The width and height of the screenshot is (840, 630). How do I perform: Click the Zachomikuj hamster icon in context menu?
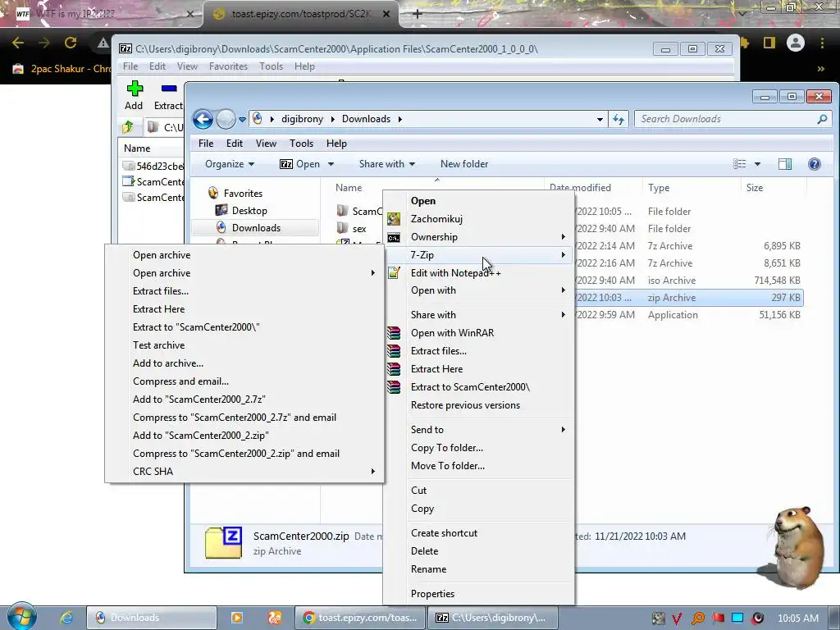click(x=394, y=218)
